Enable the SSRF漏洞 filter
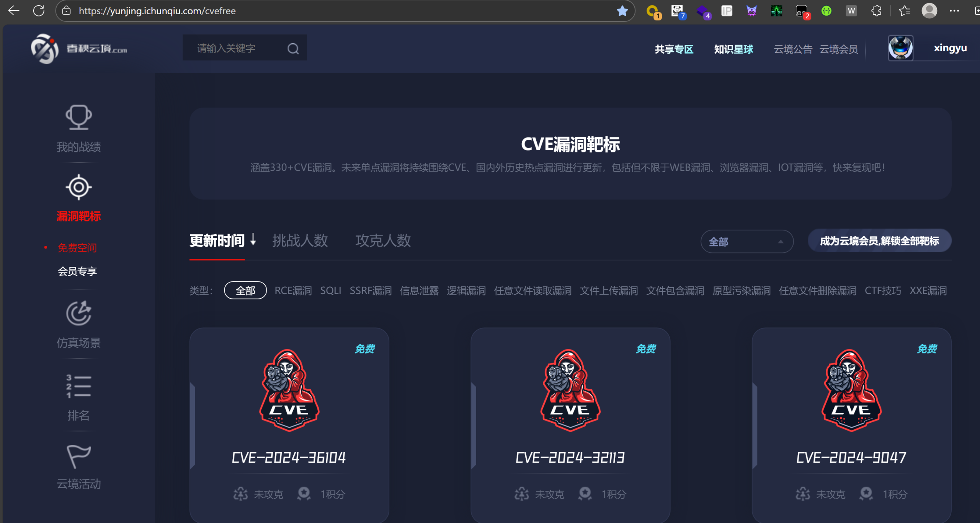This screenshot has width=980, height=523. [x=371, y=291]
